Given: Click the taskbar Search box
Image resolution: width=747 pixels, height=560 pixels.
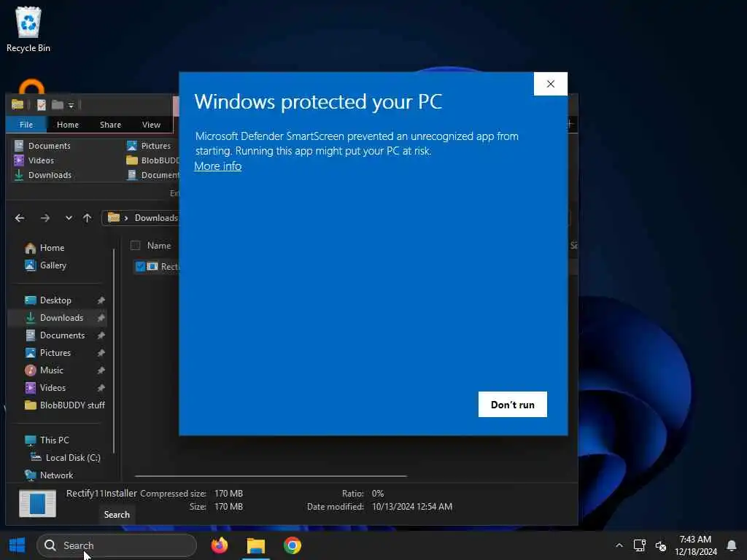Looking at the screenshot, I should pos(117,545).
